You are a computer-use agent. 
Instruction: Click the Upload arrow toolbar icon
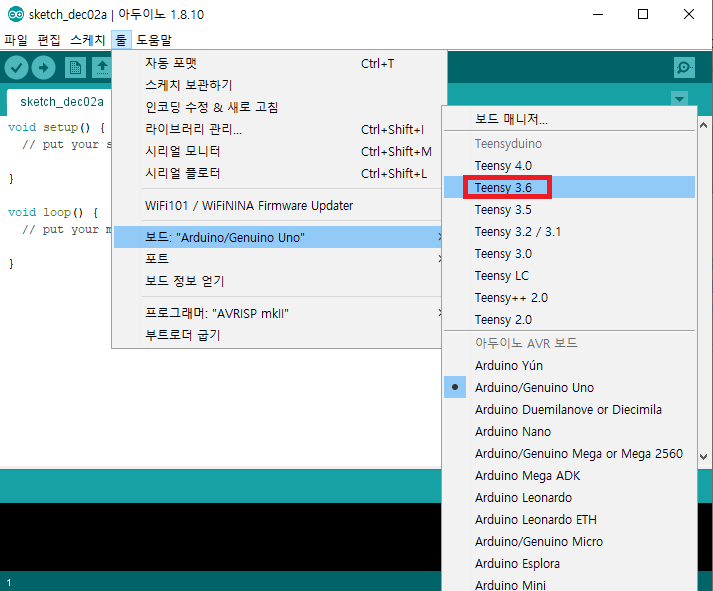[44, 68]
